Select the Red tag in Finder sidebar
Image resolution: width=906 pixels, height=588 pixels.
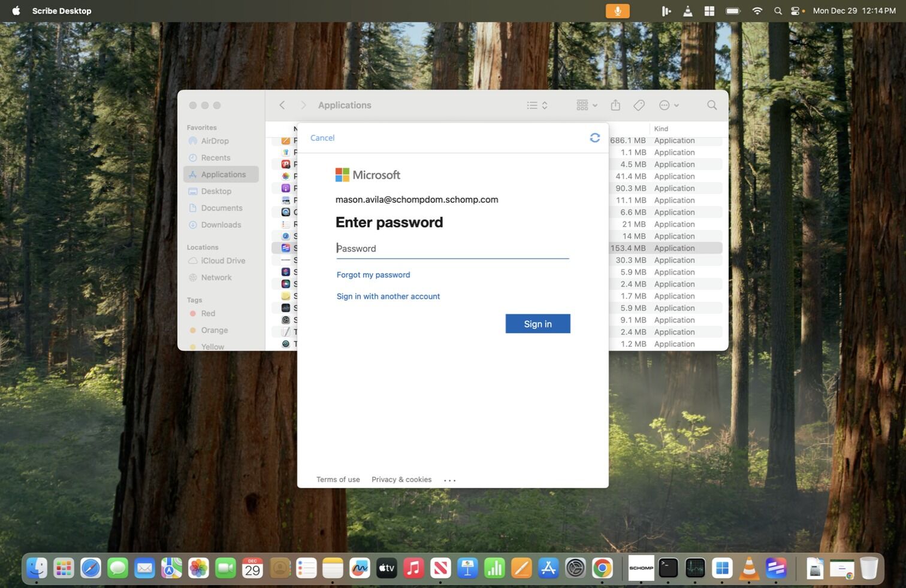[x=221, y=313]
